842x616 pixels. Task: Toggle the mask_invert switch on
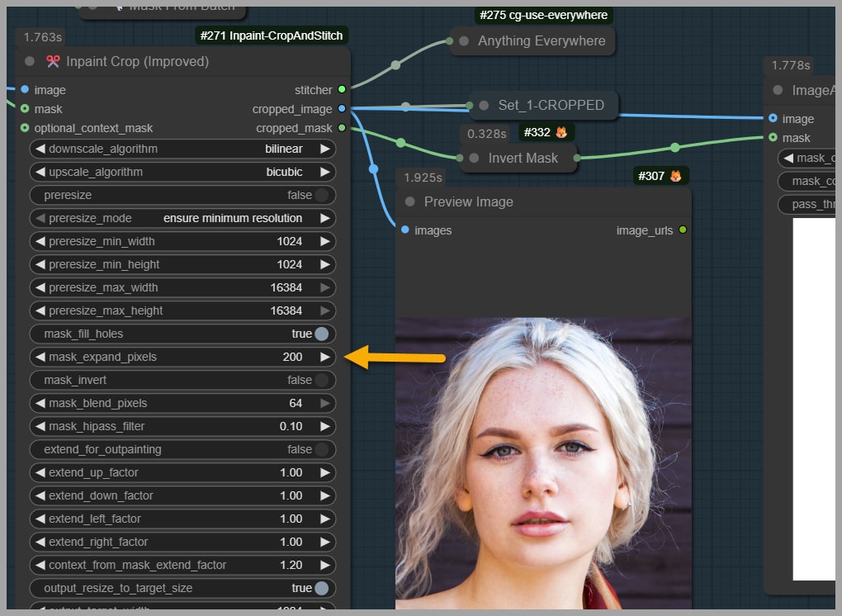[x=321, y=380]
